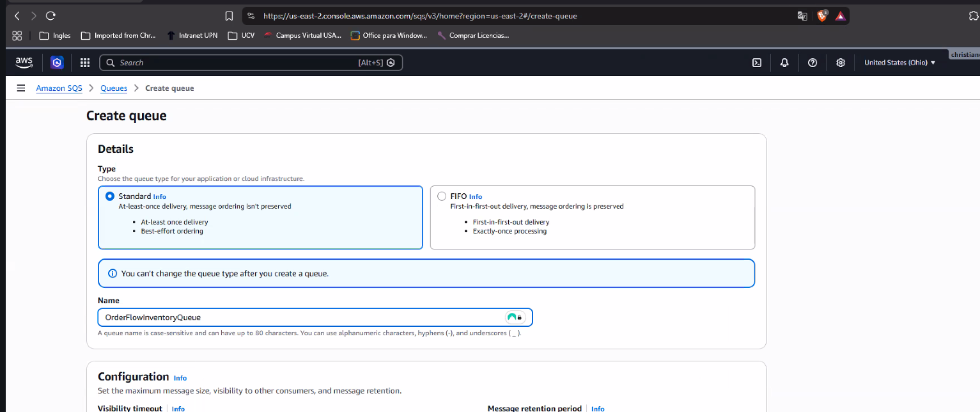Screen dimensions: 980x412
Task: Click the Amazon Q icon inside search box
Action: (x=391, y=63)
